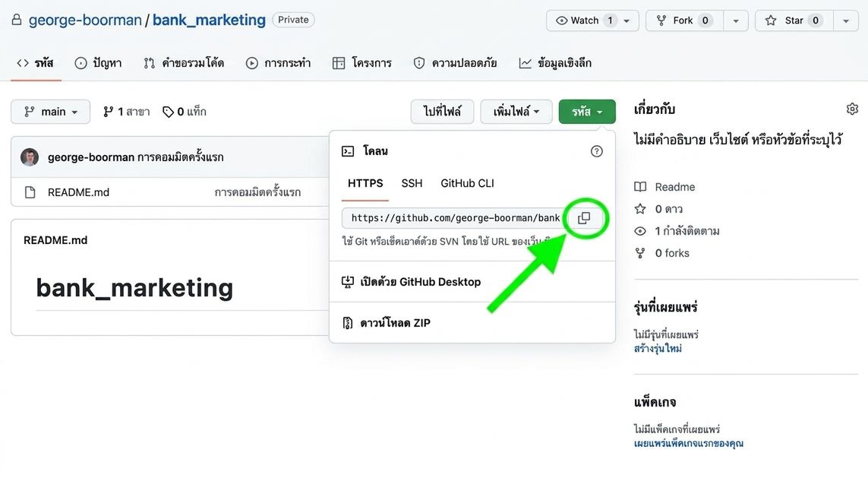Click สร้างรุ่นใหม่ create release link
Image resolution: width=868 pixels, height=478 pixels.
click(658, 348)
